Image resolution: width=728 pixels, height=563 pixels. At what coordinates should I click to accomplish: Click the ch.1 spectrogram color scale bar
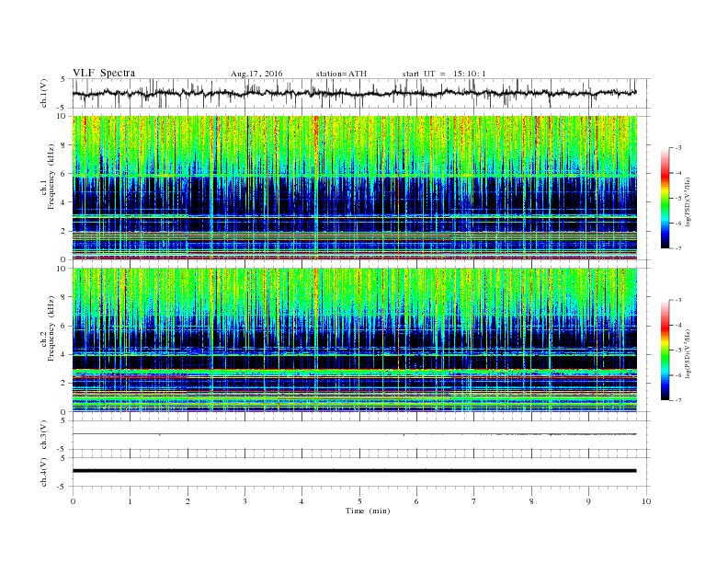pyautogui.click(x=665, y=198)
